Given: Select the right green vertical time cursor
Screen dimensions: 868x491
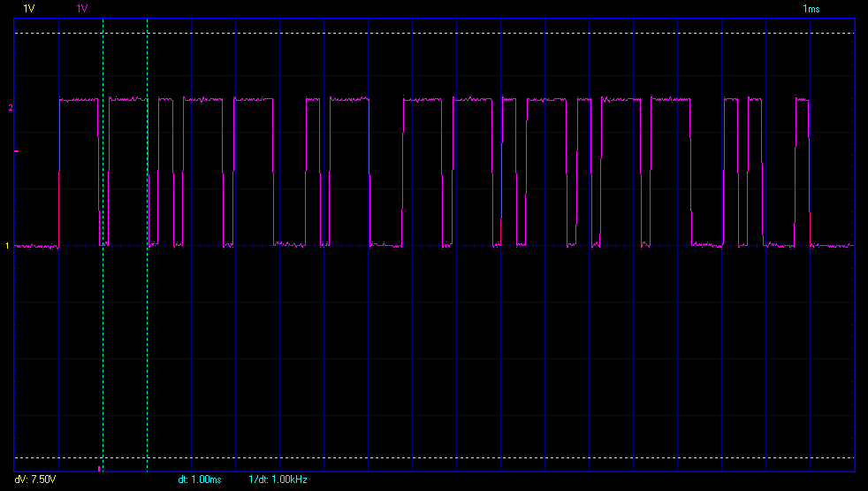Looking at the screenshot, I should (148, 245).
